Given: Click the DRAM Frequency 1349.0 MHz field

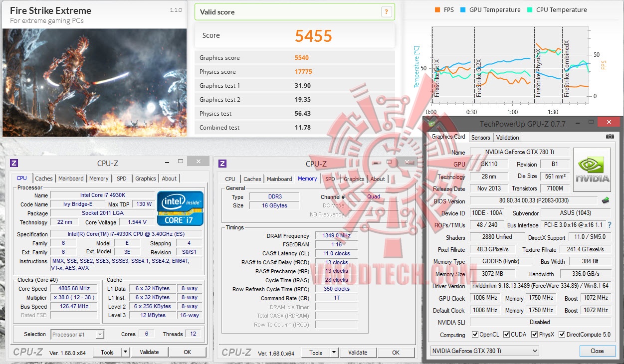Looking at the screenshot, I should [337, 236].
